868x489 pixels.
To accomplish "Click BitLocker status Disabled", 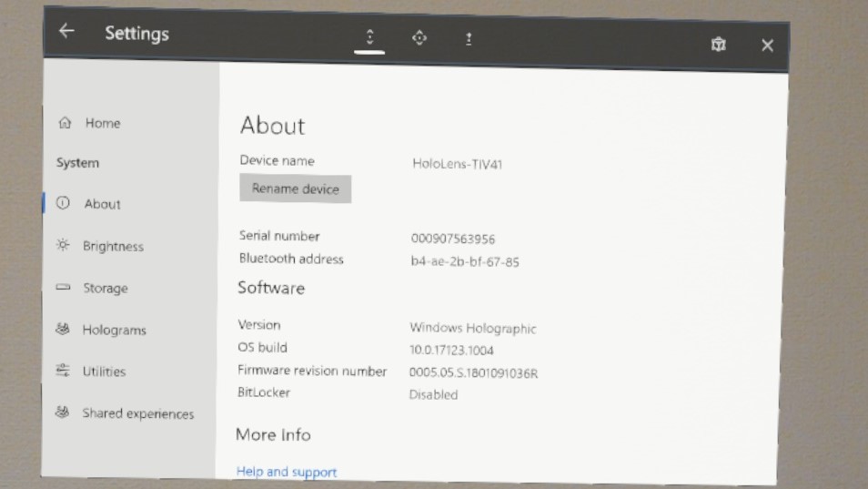I will coord(433,395).
